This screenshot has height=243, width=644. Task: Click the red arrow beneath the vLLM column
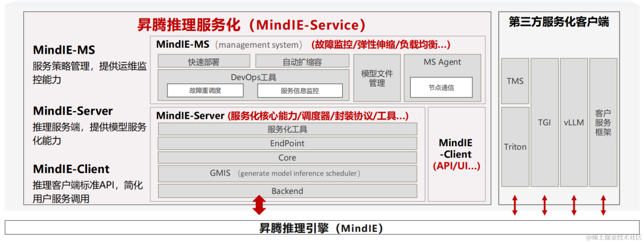[574, 205]
